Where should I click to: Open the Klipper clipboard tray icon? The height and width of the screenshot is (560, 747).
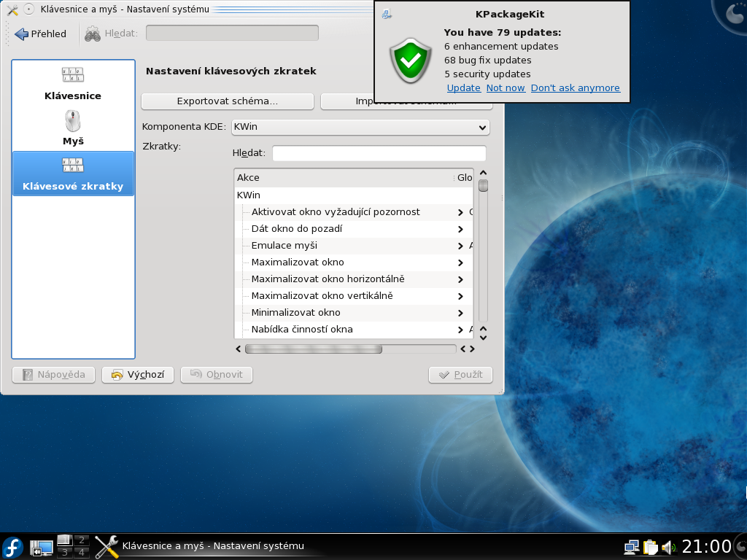[x=650, y=548]
